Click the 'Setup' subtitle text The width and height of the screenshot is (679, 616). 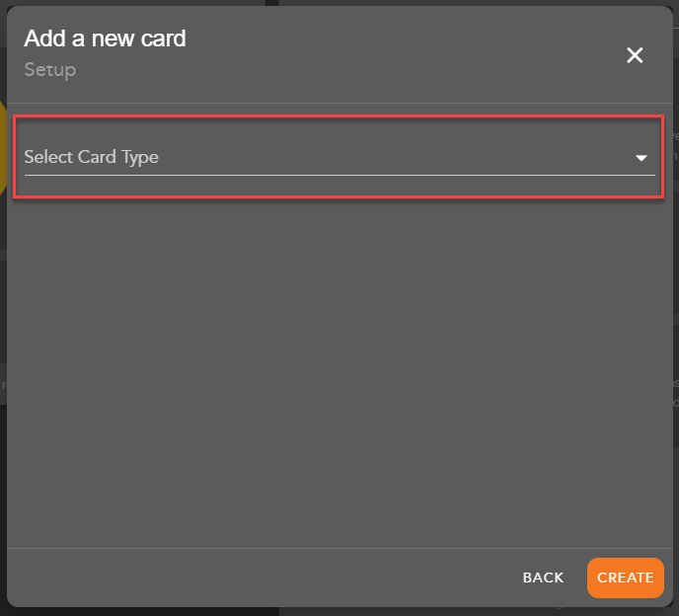(x=50, y=70)
